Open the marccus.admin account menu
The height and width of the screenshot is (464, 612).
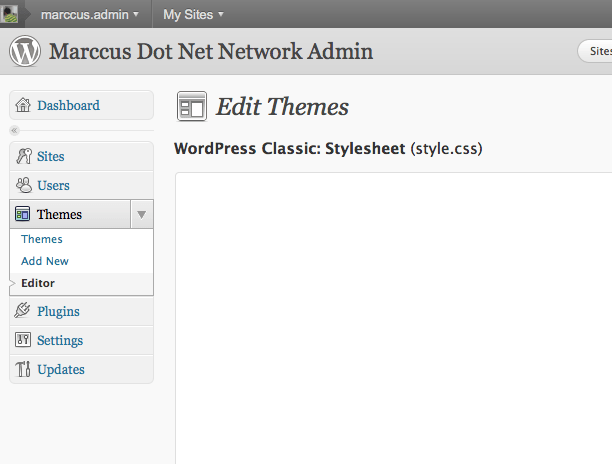[x=89, y=14]
